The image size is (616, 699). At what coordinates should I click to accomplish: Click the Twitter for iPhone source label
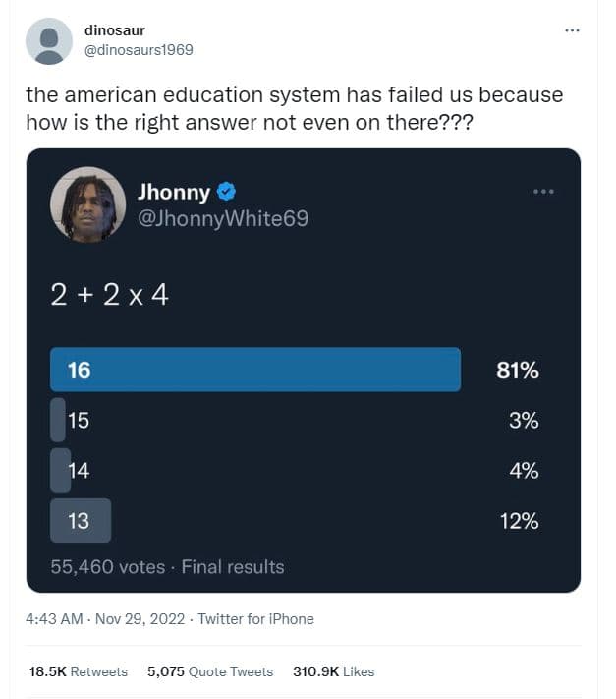[x=256, y=619]
